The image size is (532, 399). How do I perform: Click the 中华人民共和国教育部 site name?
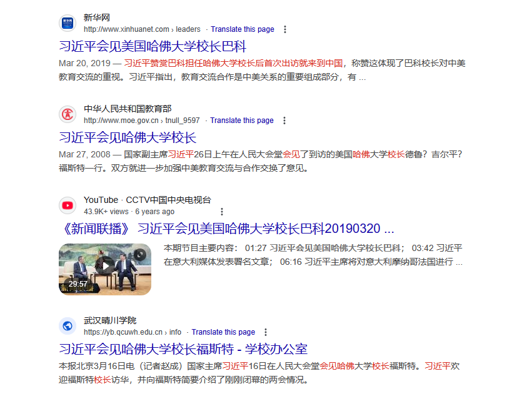(x=128, y=109)
